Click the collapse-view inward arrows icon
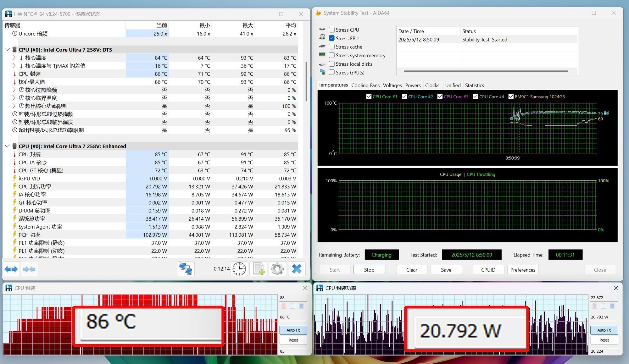This screenshot has height=364, width=629. coord(29,269)
